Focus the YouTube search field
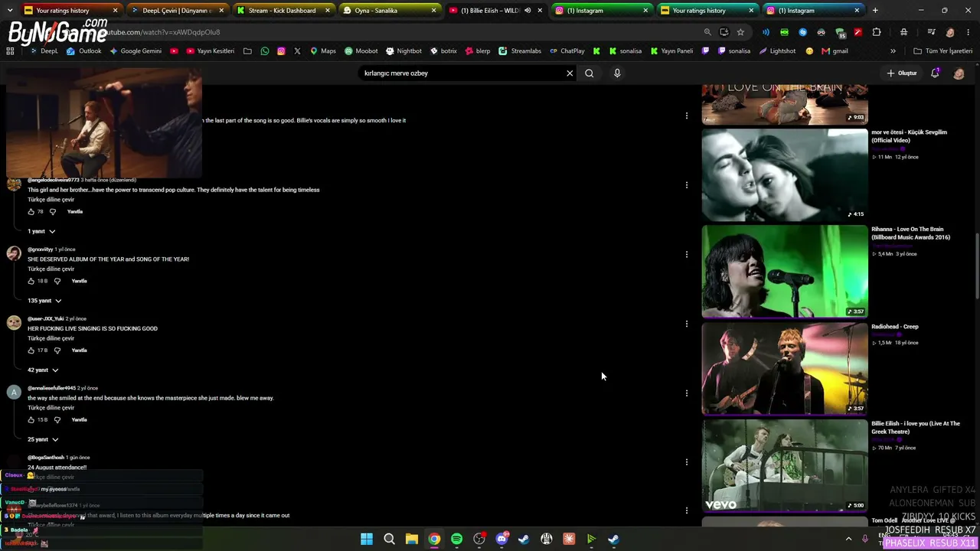 point(462,73)
